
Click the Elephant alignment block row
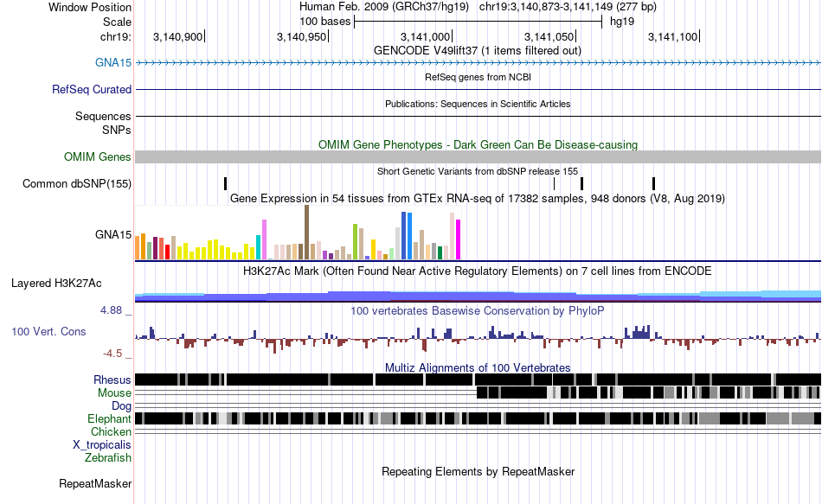click(x=478, y=418)
